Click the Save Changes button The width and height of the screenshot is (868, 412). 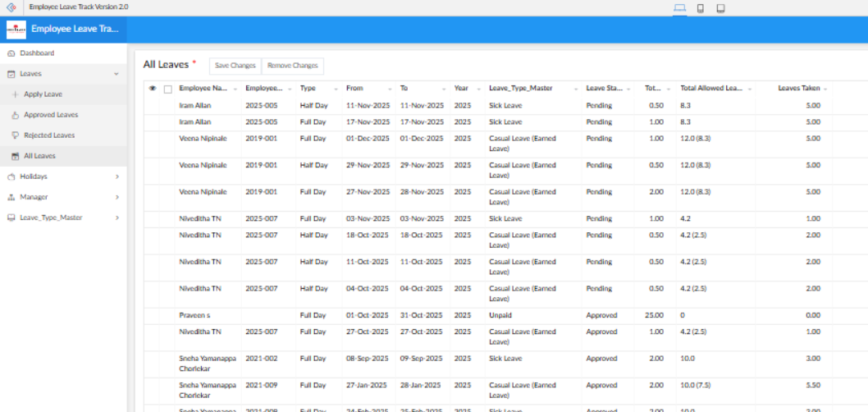[235, 66]
